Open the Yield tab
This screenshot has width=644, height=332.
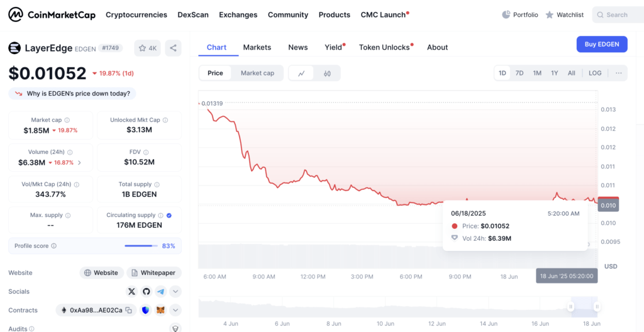pyautogui.click(x=334, y=47)
